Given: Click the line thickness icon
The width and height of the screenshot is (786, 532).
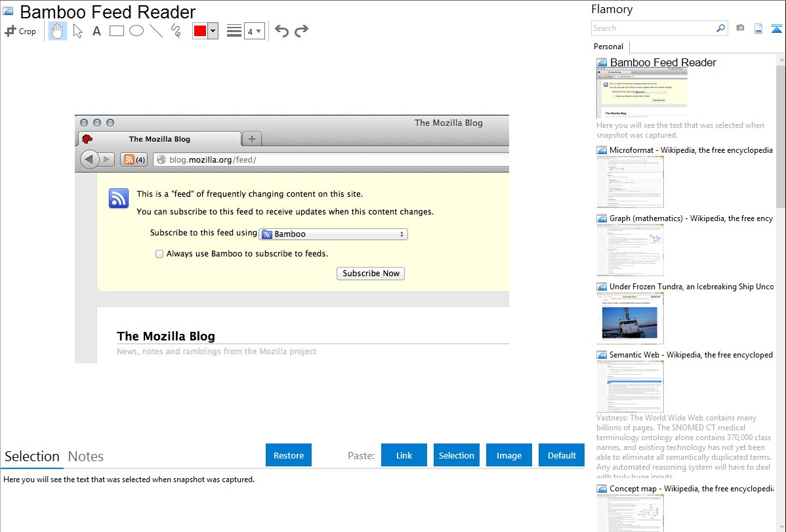Looking at the screenshot, I should point(234,31).
